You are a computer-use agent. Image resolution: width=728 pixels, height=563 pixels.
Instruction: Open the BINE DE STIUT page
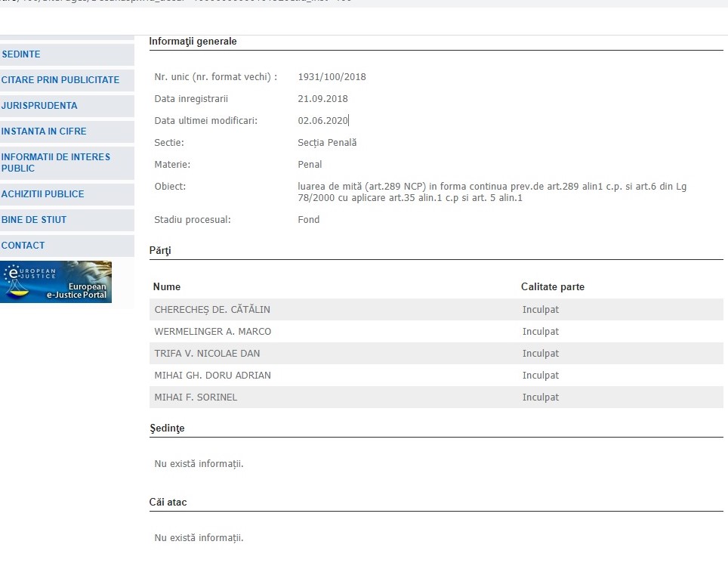point(34,220)
